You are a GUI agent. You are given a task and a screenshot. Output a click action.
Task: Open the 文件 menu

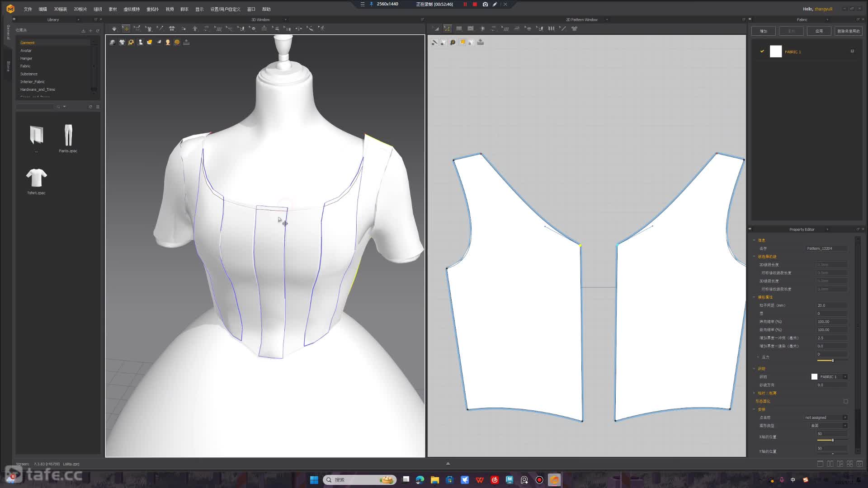[28, 9]
